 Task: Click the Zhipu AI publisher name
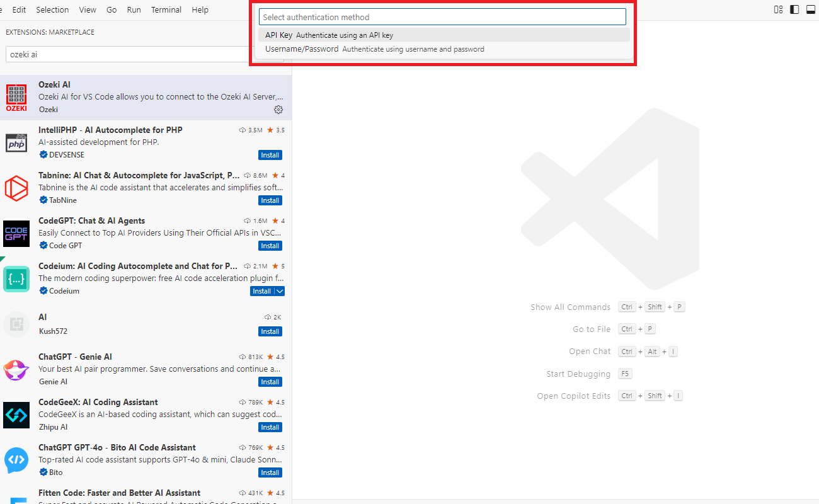coord(53,427)
